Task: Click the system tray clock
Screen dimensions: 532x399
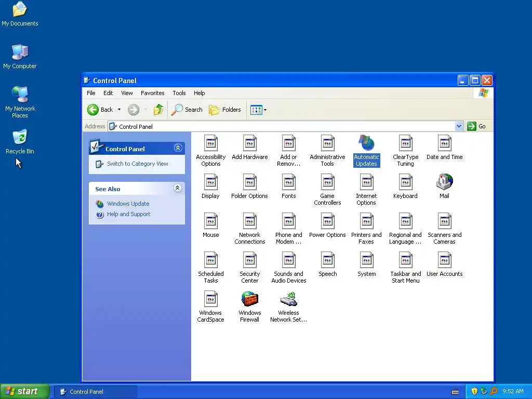Action: click(513, 392)
